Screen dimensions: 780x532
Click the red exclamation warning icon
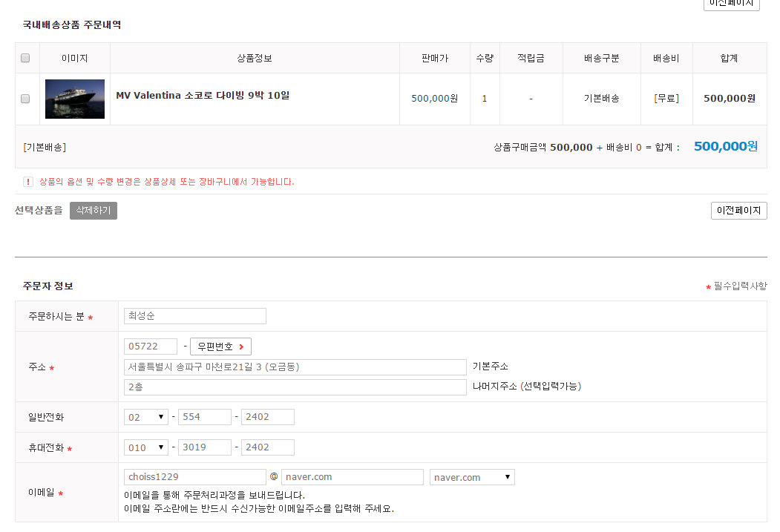click(x=28, y=182)
